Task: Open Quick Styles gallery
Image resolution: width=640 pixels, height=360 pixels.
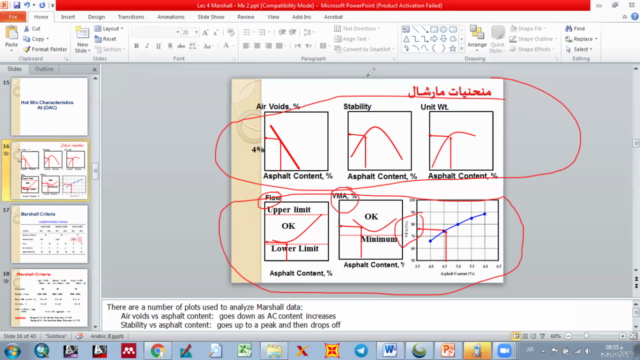Action: coord(498,39)
